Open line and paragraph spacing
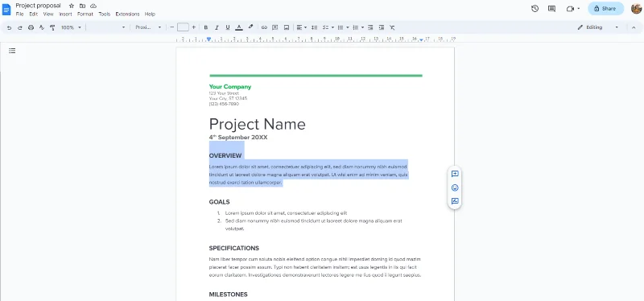Image resolution: width=644 pixels, height=301 pixels. [x=314, y=27]
